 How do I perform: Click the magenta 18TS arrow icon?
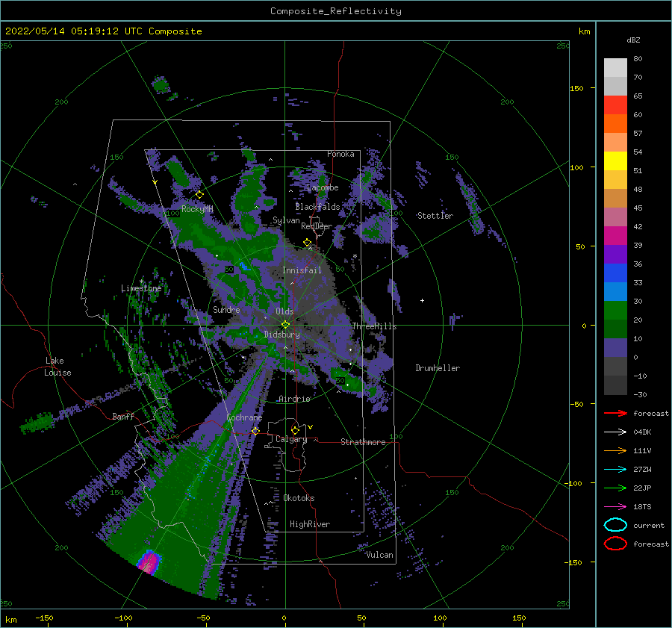pos(615,507)
